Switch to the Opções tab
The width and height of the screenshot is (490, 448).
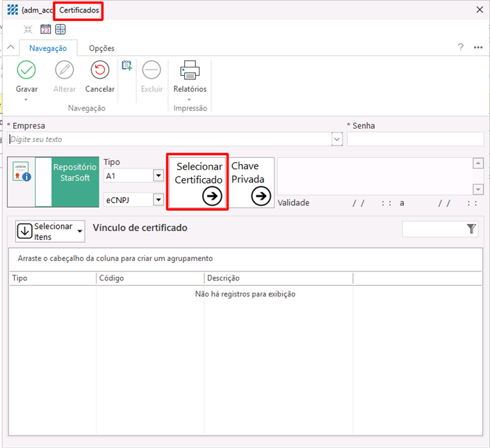pyautogui.click(x=101, y=48)
